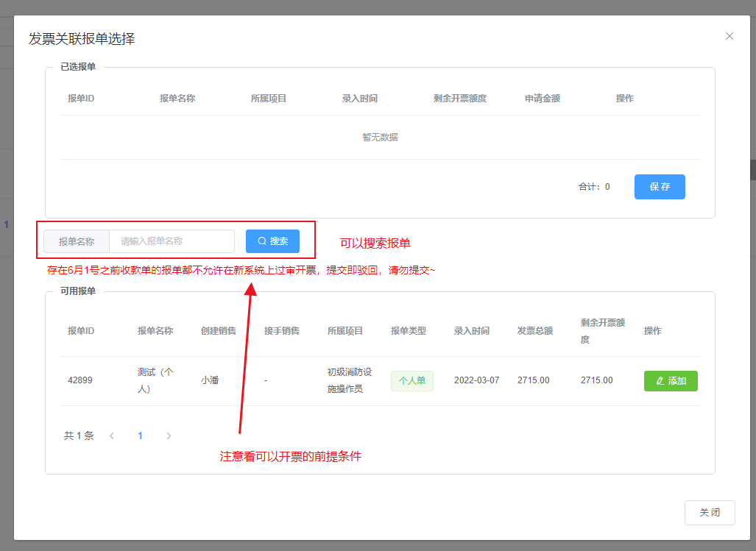Click the 申请金额 header in the 已选报单 table
The height and width of the screenshot is (551, 756).
(542, 99)
